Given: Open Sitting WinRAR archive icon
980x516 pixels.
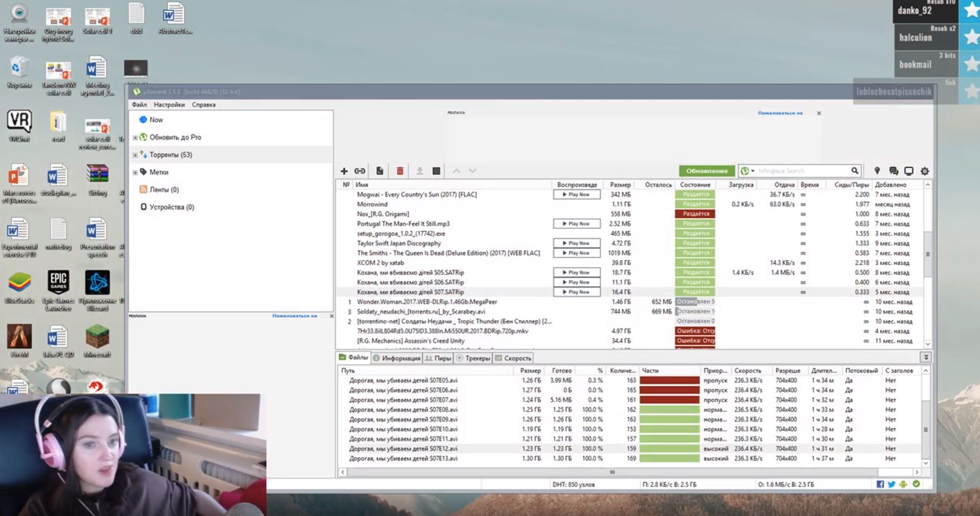Looking at the screenshot, I should (x=98, y=180).
